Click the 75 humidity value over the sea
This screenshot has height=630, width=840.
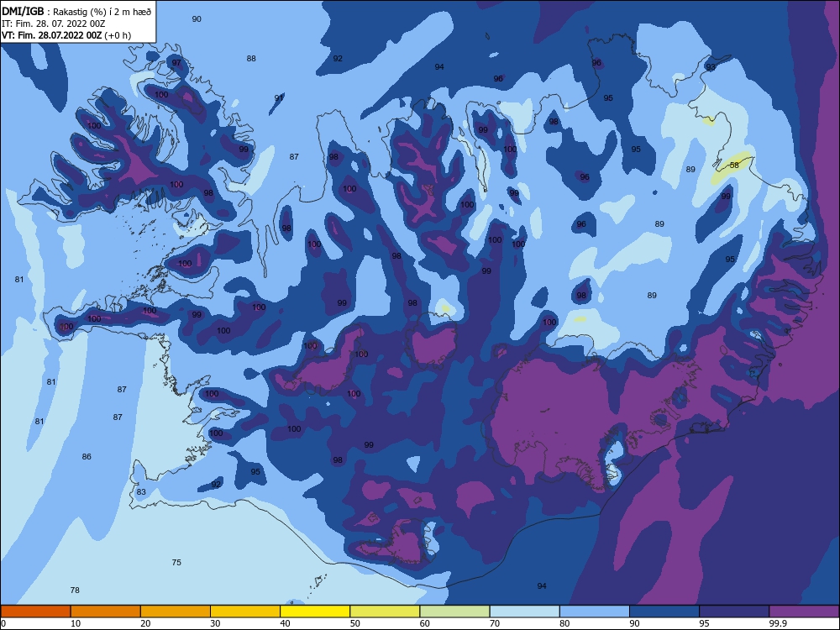pos(176,563)
